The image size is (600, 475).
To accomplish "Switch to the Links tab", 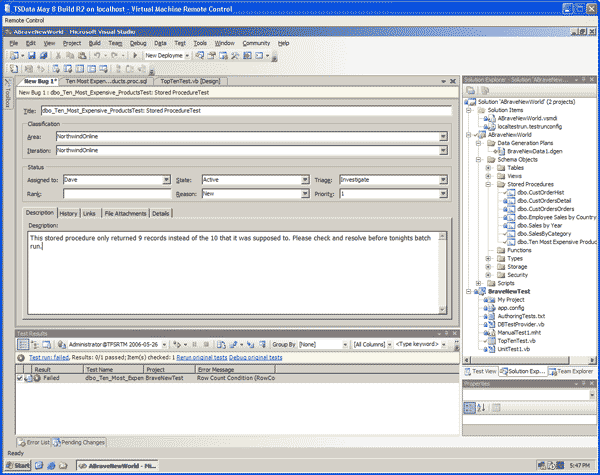I will tap(89, 214).
